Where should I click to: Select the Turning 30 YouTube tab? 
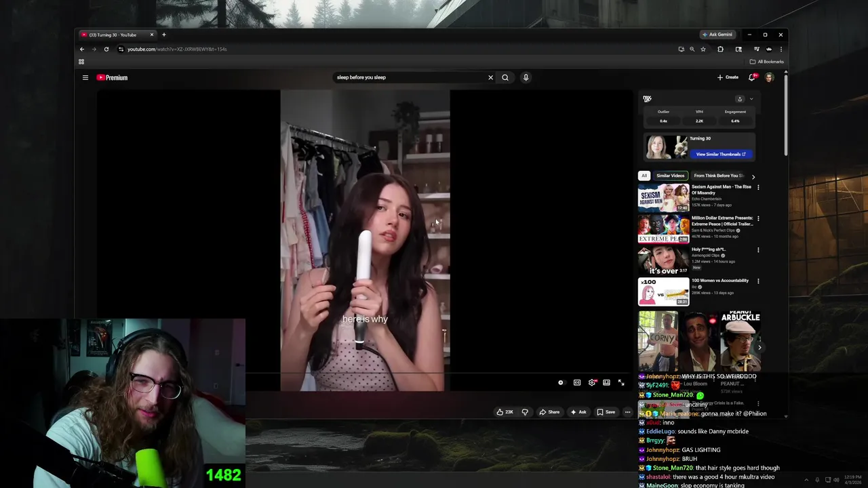tap(117, 35)
